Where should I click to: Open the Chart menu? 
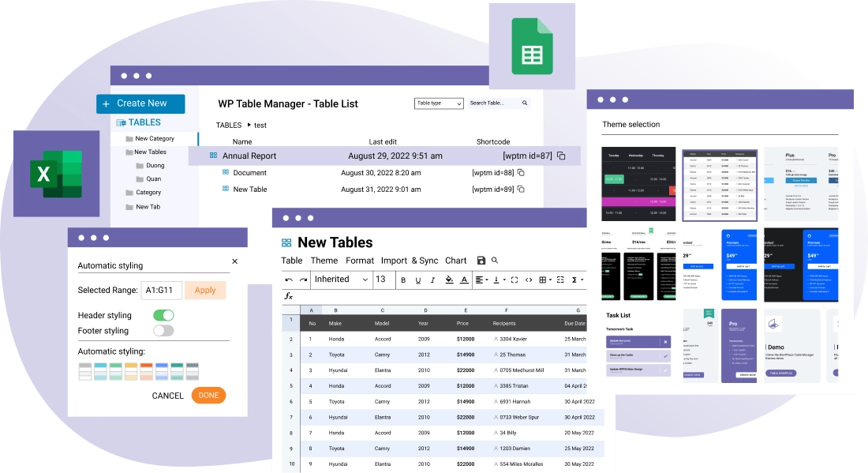(456, 261)
